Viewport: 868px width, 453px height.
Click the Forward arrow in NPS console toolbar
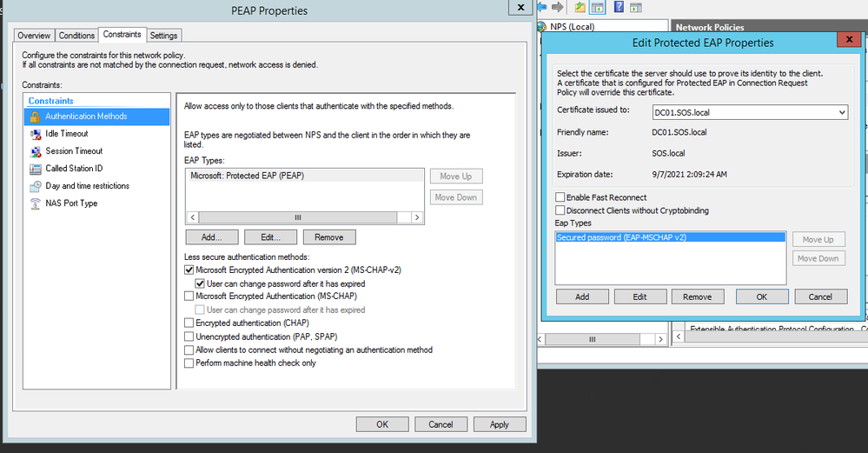click(x=558, y=7)
